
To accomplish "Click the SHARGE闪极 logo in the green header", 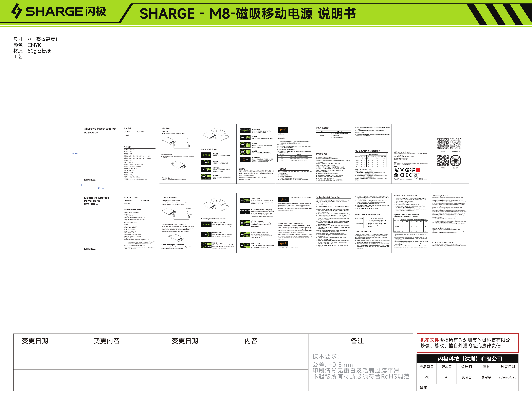I will [59, 11].
